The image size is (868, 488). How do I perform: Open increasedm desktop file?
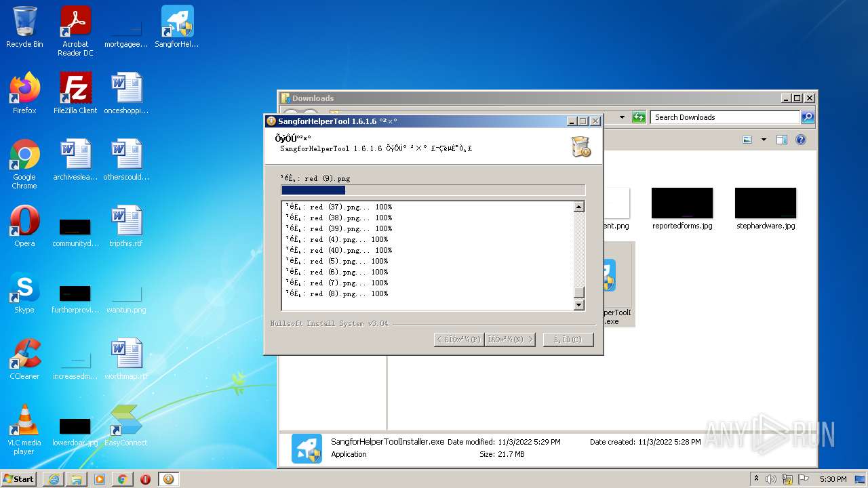coord(75,365)
